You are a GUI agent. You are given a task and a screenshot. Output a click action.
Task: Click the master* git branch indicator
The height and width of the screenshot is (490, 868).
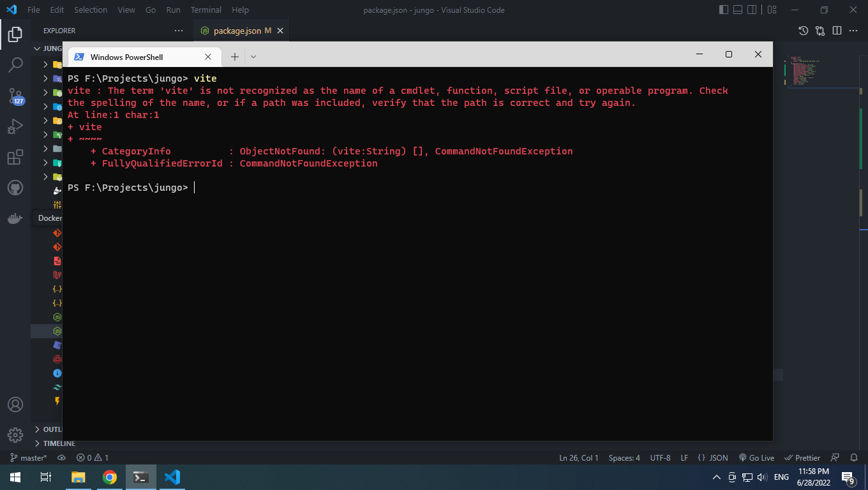[29, 457]
